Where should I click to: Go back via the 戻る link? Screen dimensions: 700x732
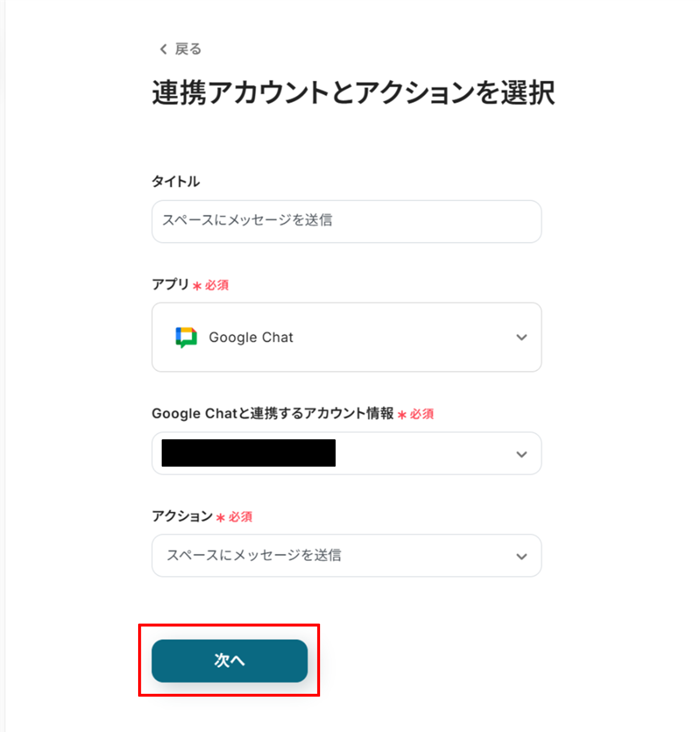[x=188, y=49]
